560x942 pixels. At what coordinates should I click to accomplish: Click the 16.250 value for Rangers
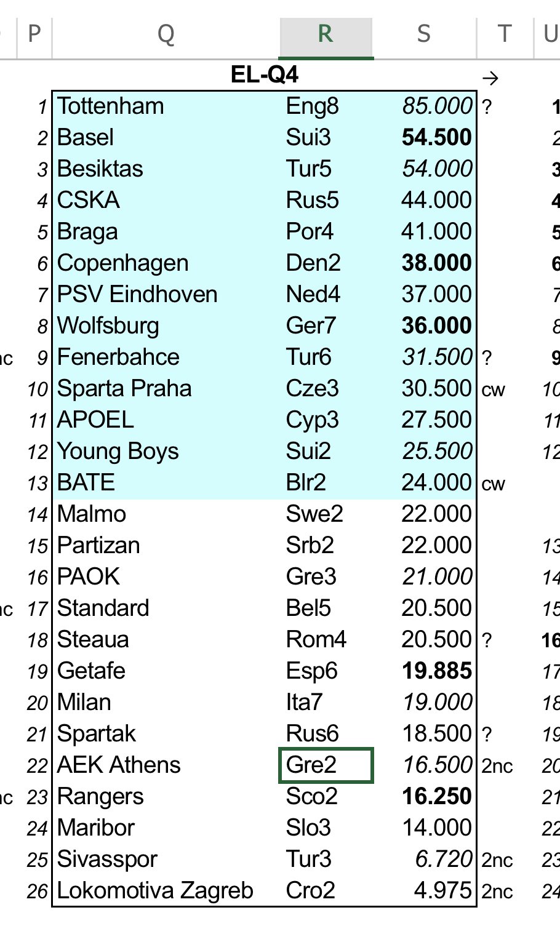437,797
